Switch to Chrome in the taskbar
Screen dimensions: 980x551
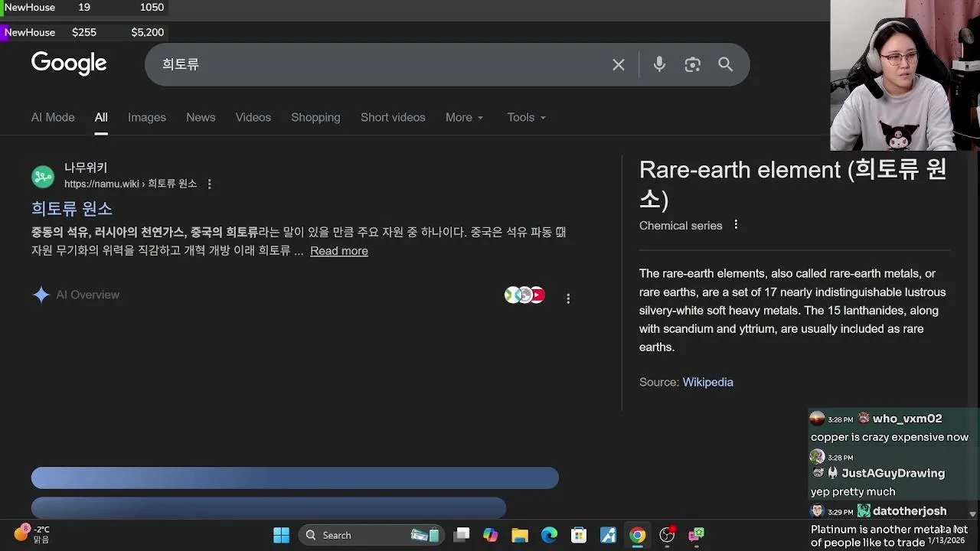tap(638, 535)
